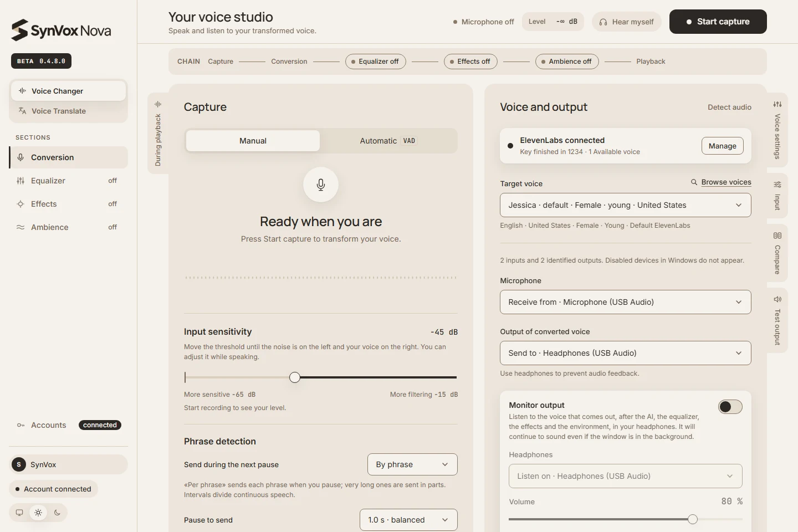798x532 pixels.
Task: Click the Voice settings sliders icon
Action: pos(777,104)
